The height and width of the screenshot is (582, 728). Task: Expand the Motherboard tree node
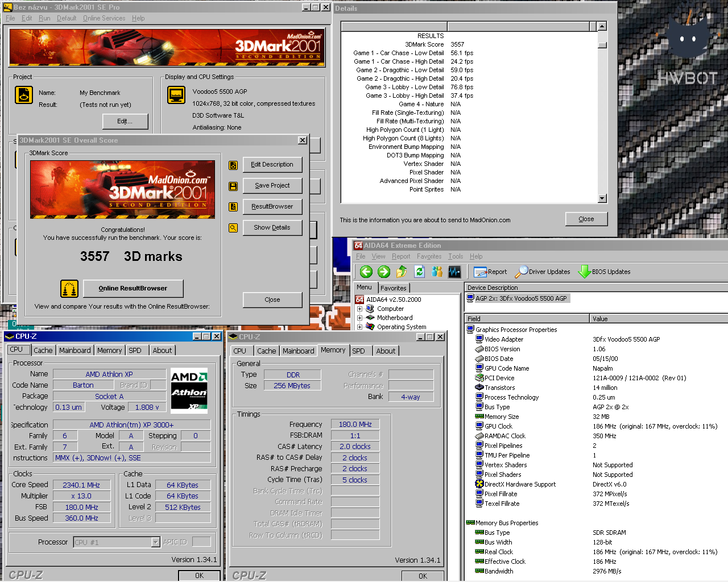(x=359, y=318)
